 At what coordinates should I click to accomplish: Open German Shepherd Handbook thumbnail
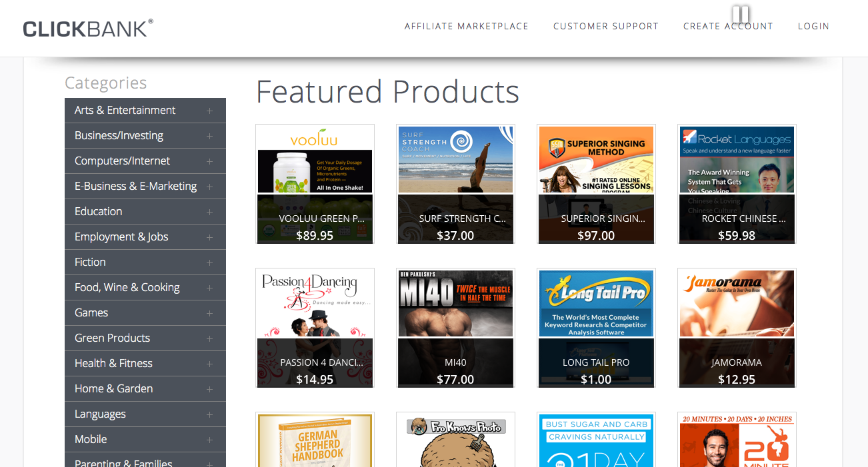[315, 440]
